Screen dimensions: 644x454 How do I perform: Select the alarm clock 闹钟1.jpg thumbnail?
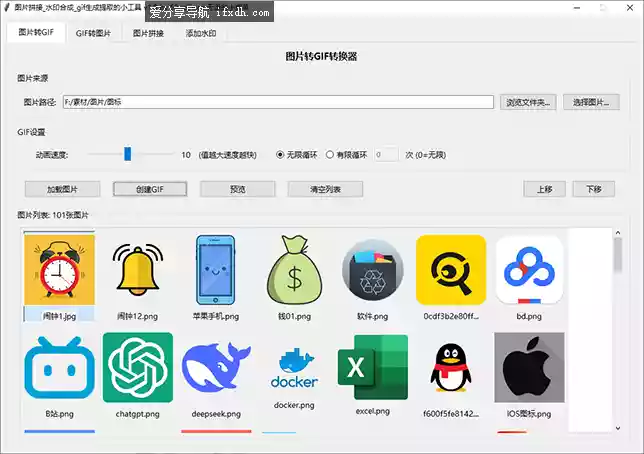pyautogui.click(x=60, y=270)
